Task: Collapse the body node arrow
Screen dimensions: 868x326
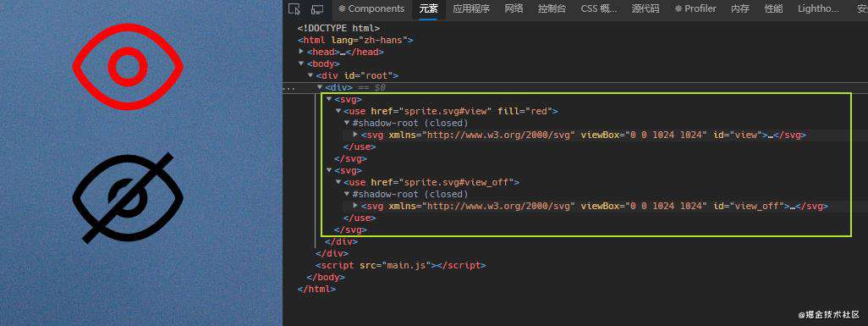Action: [302, 64]
